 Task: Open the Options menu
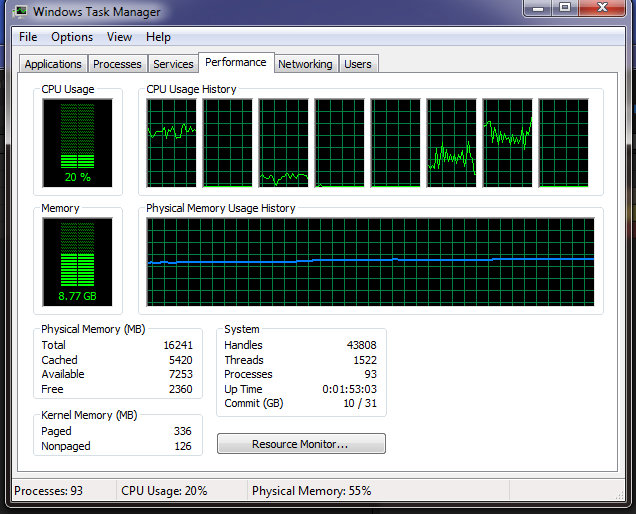[72, 37]
